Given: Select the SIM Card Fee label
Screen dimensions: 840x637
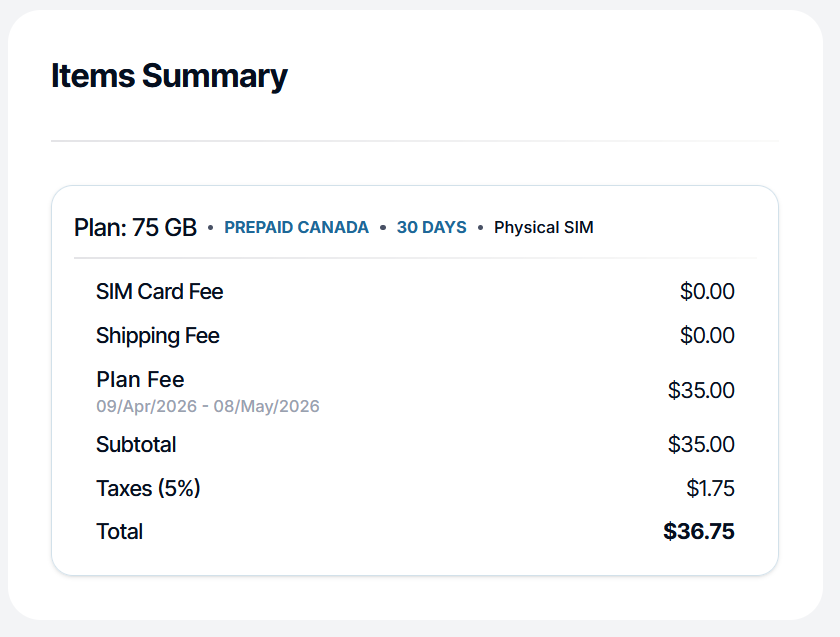Looking at the screenshot, I should click(x=159, y=292).
